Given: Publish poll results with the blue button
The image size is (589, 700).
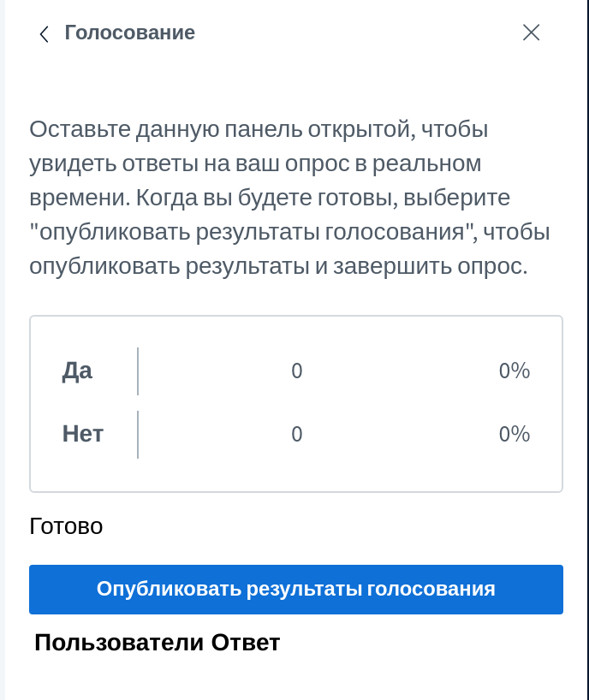Looking at the screenshot, I should pyautogui.click(x=296, y=590).
